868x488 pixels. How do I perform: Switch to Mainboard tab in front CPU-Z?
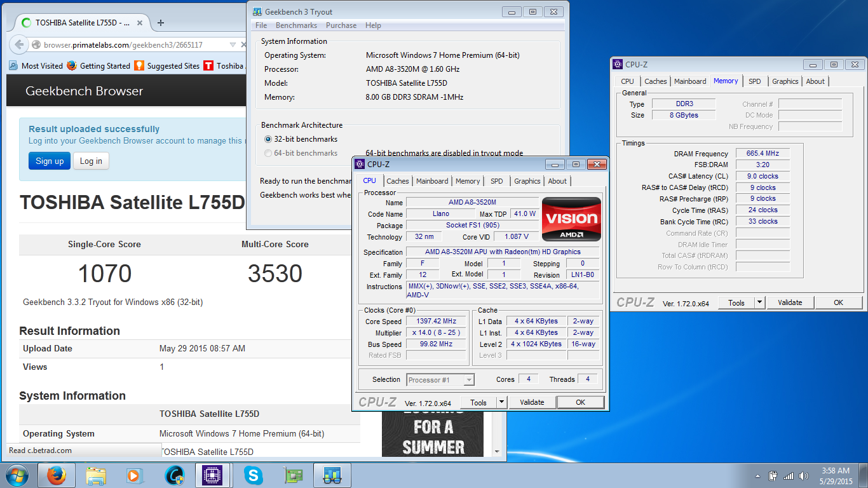432,181
